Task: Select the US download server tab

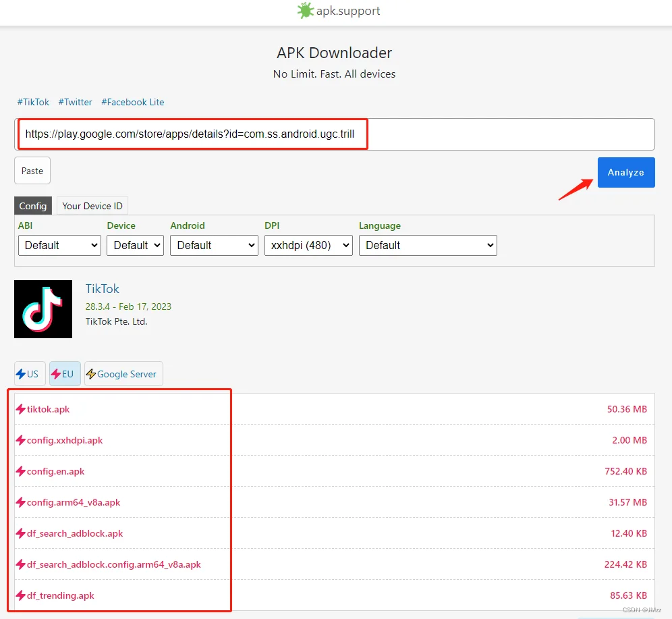Action: (x=30, y=374)
